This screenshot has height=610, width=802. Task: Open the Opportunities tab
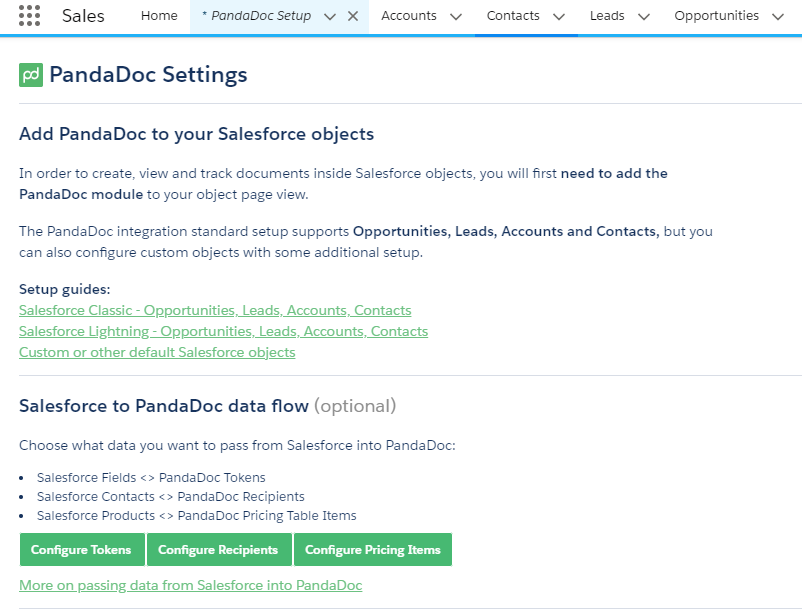pyautogui.click(x=716, y=16)
